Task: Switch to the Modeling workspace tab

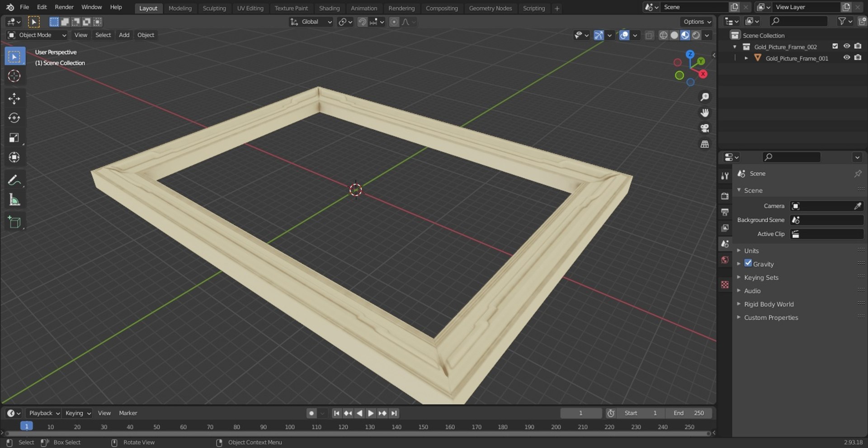Action: tap(180, 8)
